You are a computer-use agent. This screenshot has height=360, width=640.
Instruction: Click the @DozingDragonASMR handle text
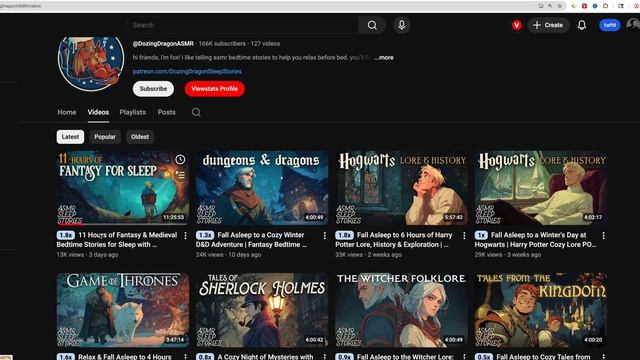click(x=163, y=44)
